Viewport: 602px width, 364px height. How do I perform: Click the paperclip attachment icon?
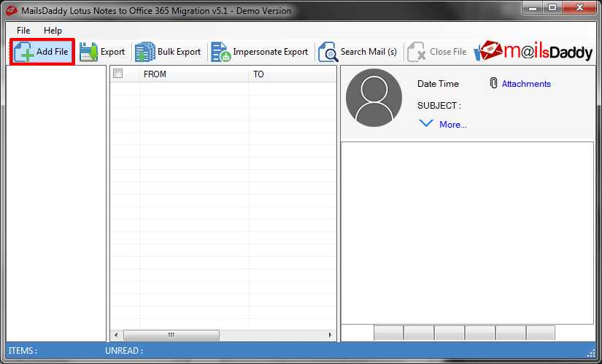point(494,83)
